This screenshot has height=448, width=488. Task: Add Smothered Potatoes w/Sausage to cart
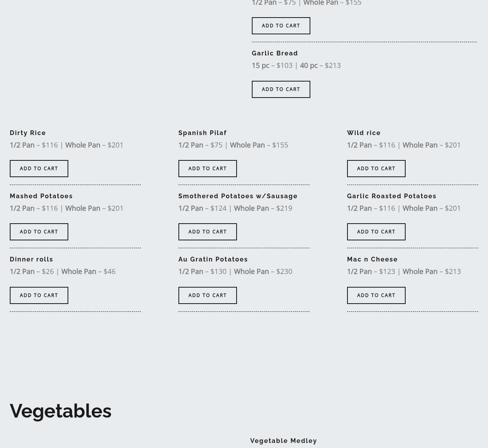coord(207,232)
